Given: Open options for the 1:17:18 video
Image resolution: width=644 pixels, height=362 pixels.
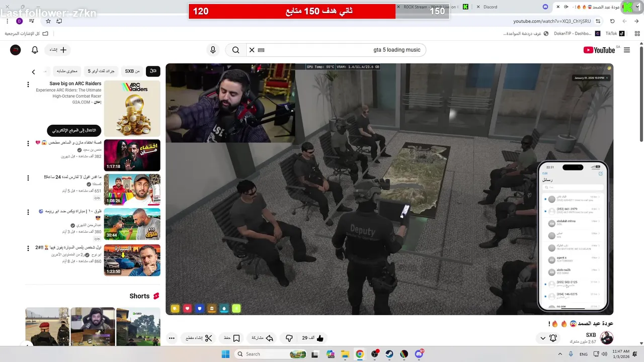Looking at the screenshot, I should (28, 144).
